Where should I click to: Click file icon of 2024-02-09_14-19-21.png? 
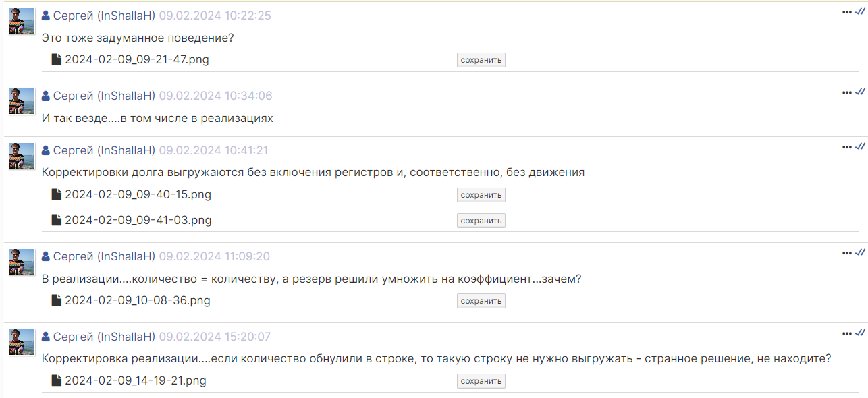pyautogui.click(x=57, y=380)
